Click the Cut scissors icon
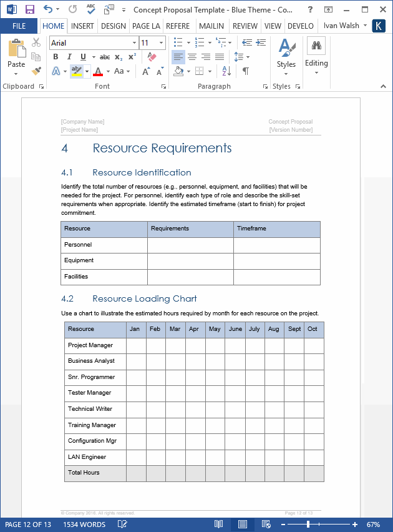 point(36,42)
